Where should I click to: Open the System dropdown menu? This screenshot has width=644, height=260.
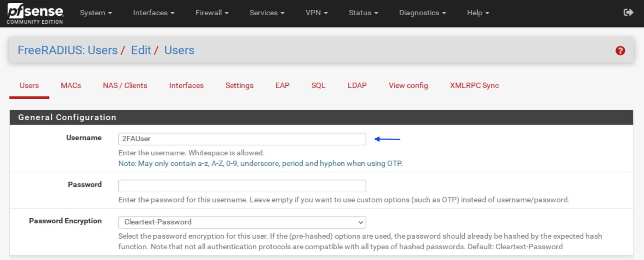[96, 13]
